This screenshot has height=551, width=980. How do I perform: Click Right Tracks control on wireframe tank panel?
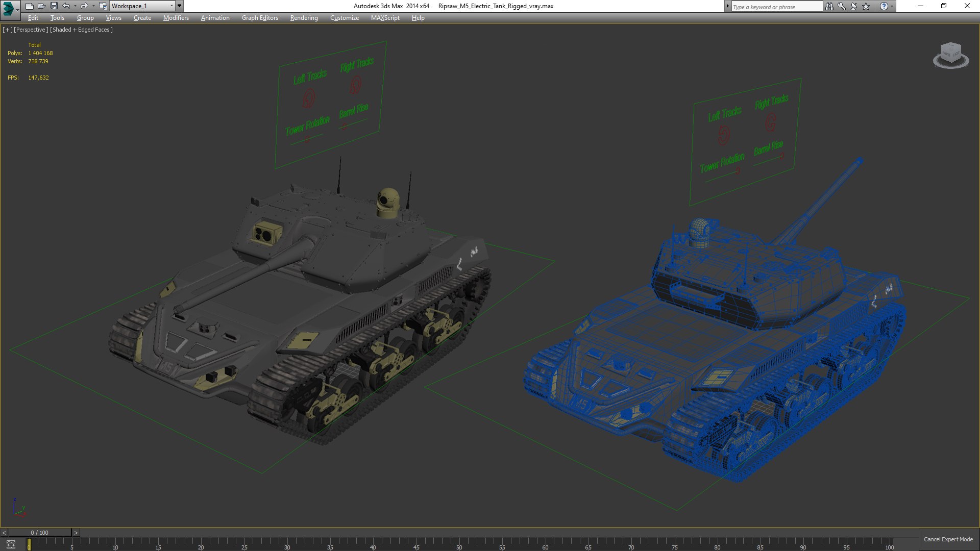[x=771, y=122]
